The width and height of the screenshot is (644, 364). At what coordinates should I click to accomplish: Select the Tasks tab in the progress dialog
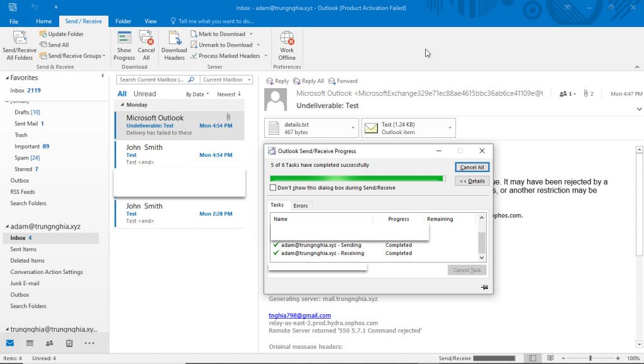(277, 205)
